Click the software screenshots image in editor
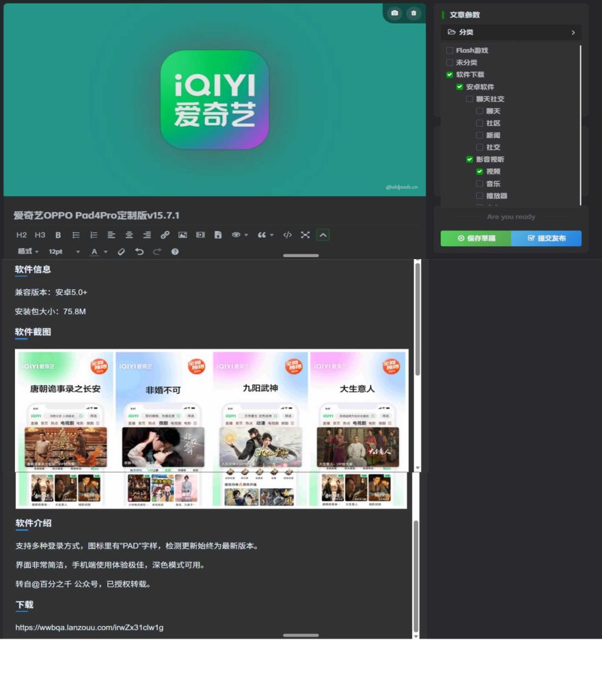The image size is (602, 700). [212, 429]
